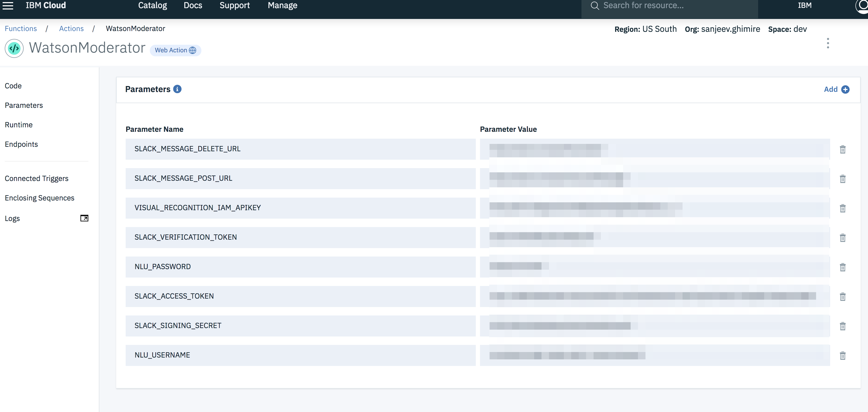
Task: Edit the NLU_PASSWORD name field
Action: coord(300,267)
